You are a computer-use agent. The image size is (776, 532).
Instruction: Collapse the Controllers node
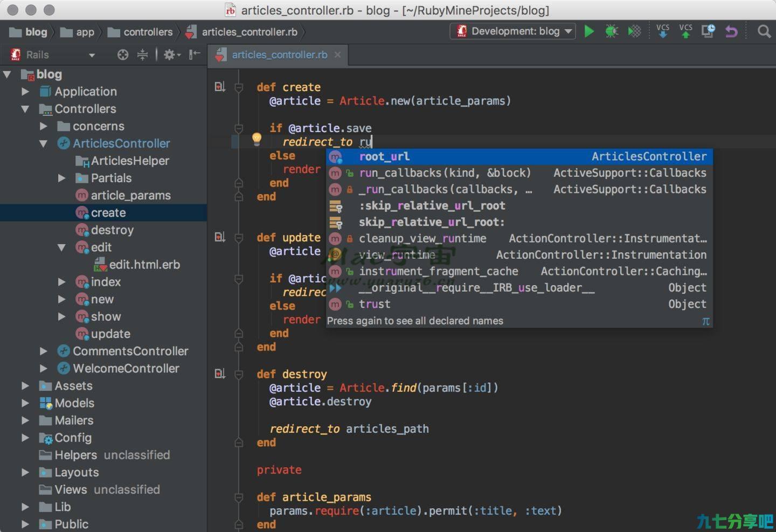[x=25, y=109]
